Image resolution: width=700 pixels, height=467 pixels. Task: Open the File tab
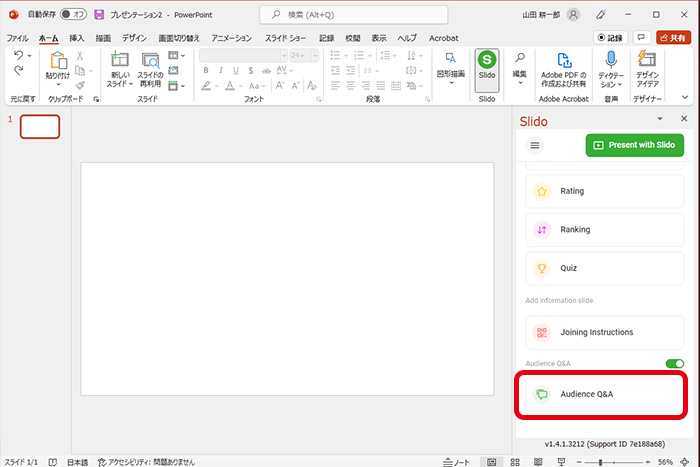[17, 38]
